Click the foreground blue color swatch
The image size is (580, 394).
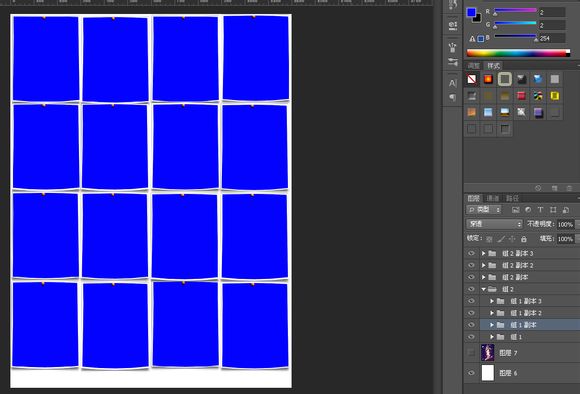click(471, 13)
